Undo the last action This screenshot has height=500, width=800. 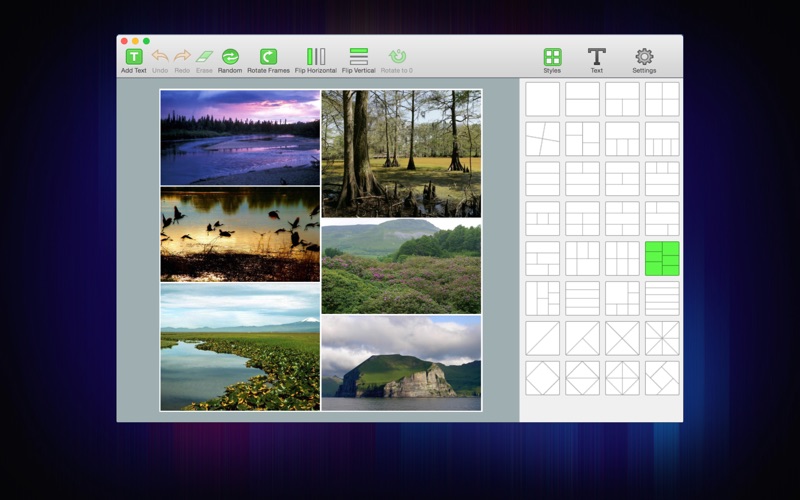coord(160,60)
